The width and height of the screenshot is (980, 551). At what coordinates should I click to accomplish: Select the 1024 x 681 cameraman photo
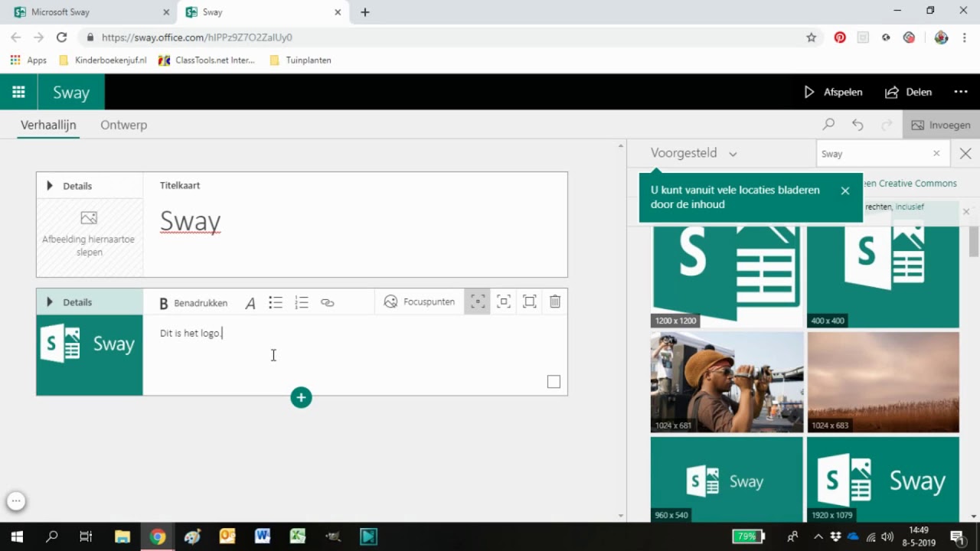pos(727,382)
